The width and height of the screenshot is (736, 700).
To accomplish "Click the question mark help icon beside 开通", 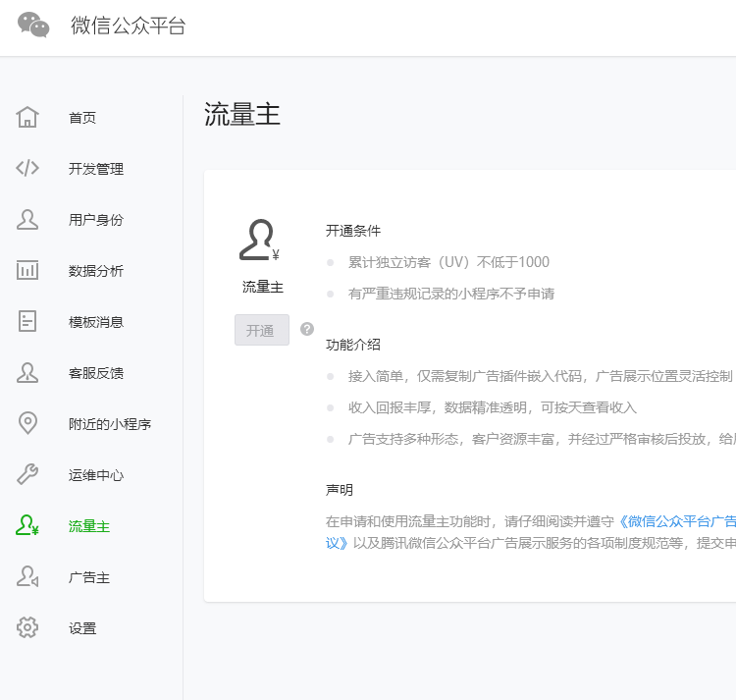I will pos(307,329).
